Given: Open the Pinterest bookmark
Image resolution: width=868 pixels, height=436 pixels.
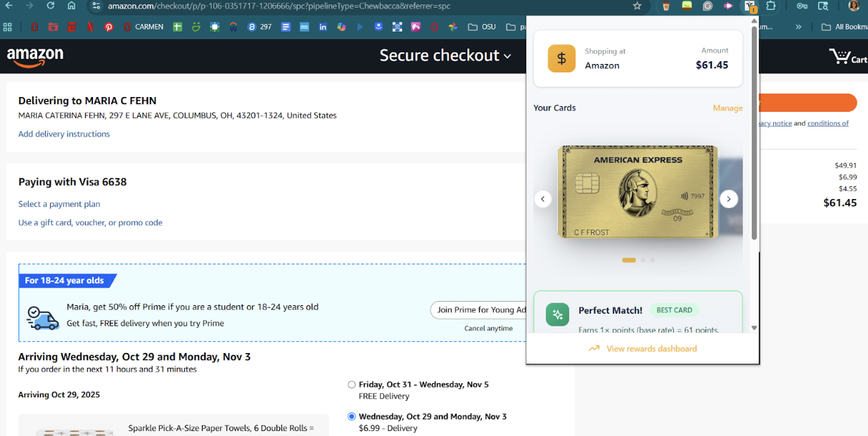Looking at the screenshot, I should 109,27.
